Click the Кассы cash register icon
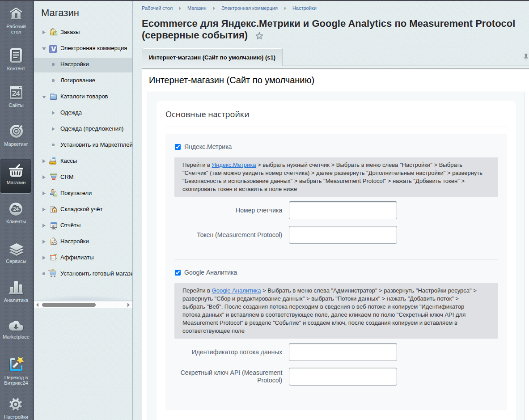This screenshot has height=420, width=529. point(53,161)
